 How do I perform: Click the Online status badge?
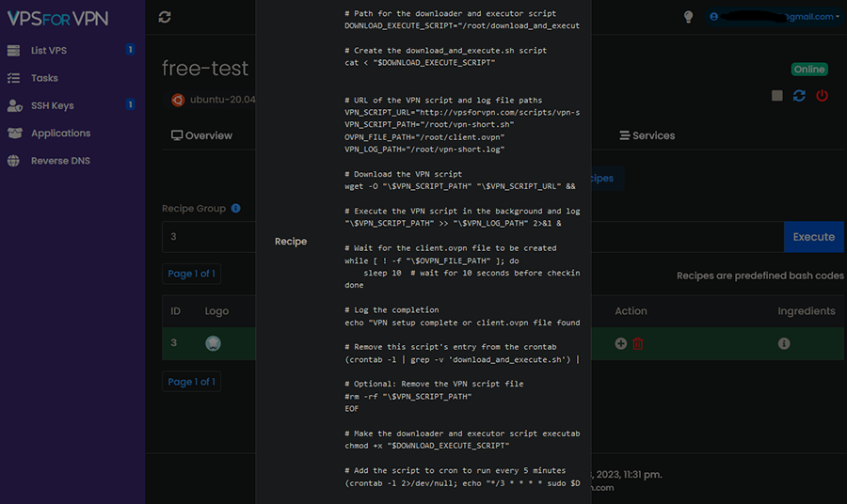[x=809, y=69]
